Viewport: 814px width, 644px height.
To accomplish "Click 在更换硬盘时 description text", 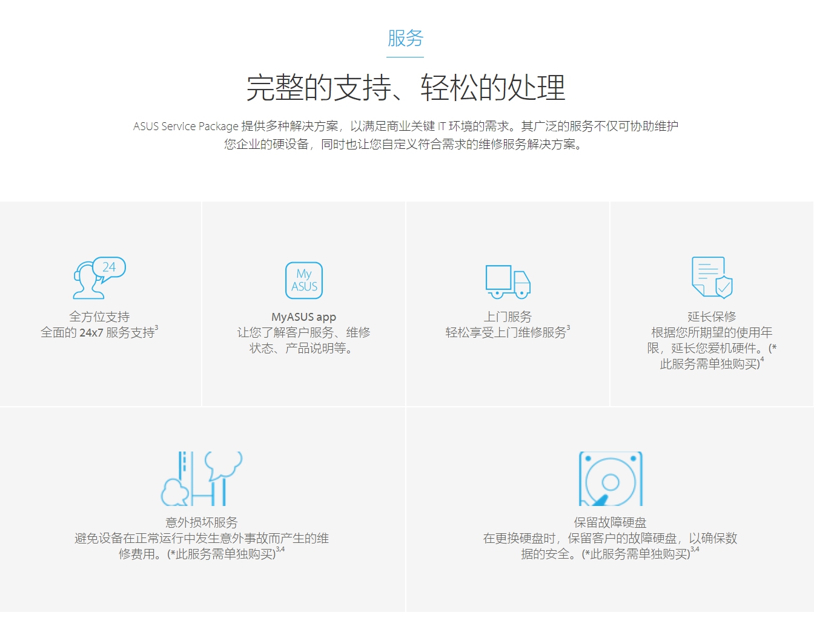I will coord(610,546).
